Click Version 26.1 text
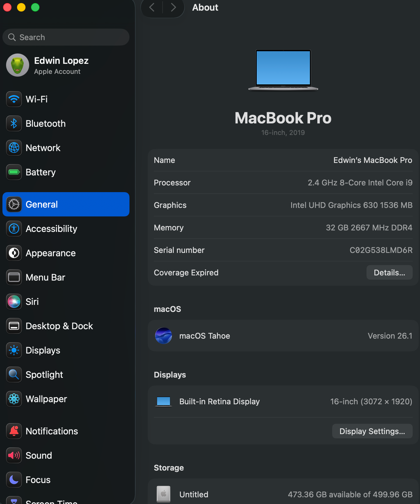The width and height of the screenshot is (420, 504). [390, 336]
